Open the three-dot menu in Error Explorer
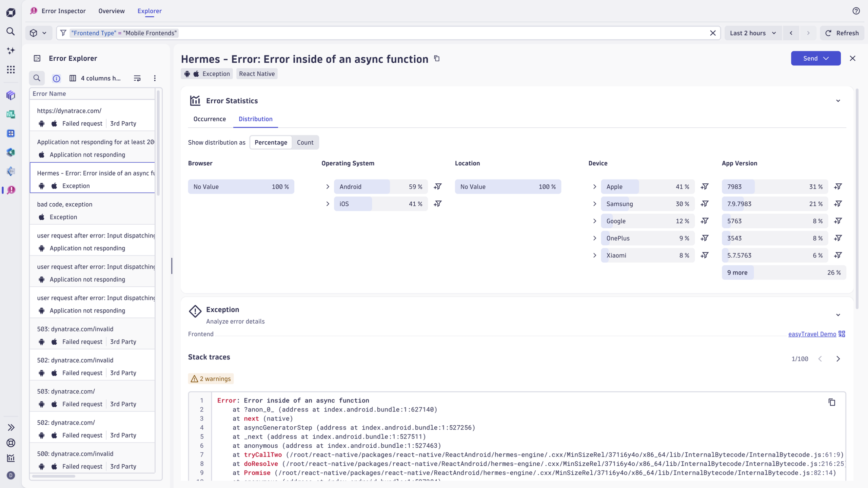Viewport: 868px width, 488px height. point(155,78)
